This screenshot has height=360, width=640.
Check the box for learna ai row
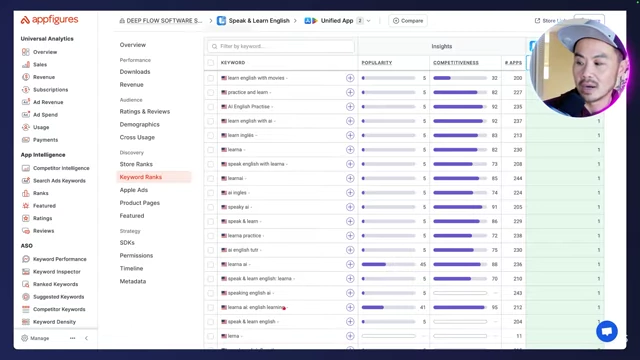[211, 264]
